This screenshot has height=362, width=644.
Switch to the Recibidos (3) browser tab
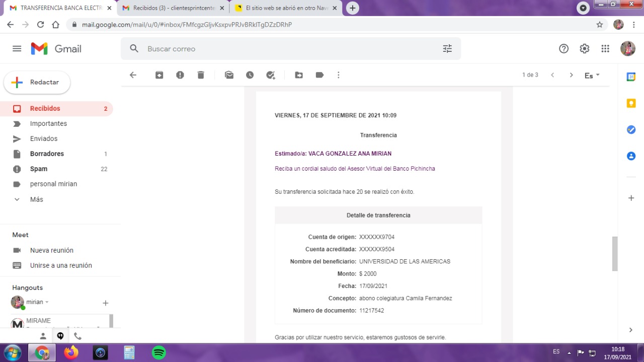[174, 8]
